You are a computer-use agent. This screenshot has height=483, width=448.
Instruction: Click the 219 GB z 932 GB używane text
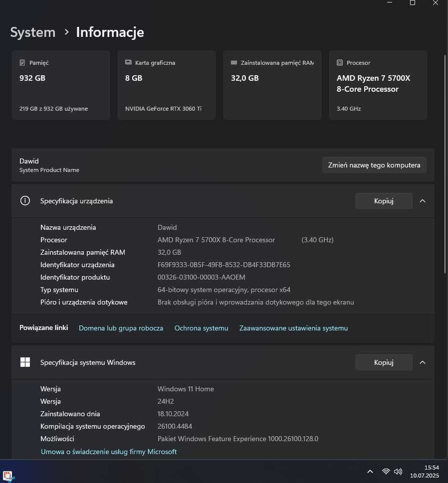[54, 109]
